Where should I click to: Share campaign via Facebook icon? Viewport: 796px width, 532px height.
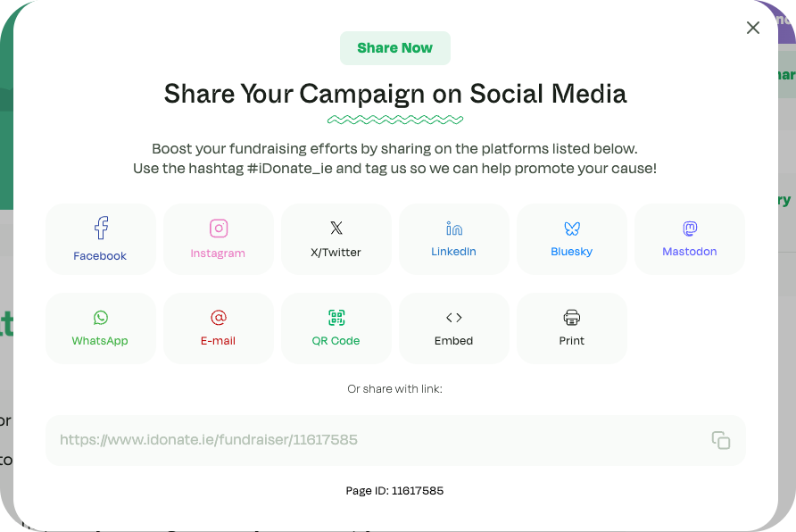tap(101, 228)
